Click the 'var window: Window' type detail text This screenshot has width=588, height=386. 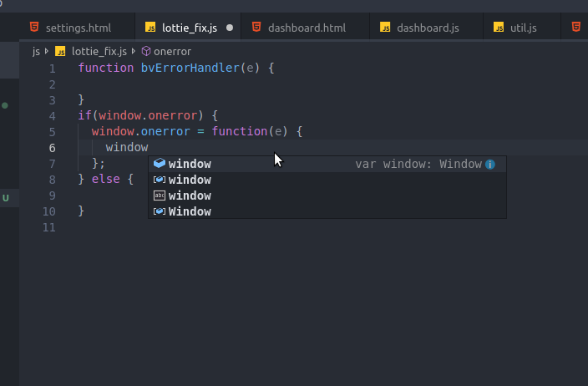(x=418, y=164)
